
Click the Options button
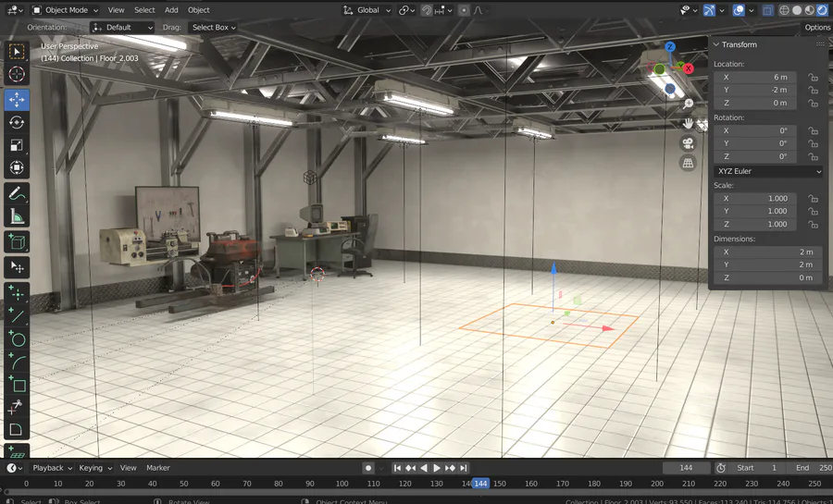[x=817, y=28]
